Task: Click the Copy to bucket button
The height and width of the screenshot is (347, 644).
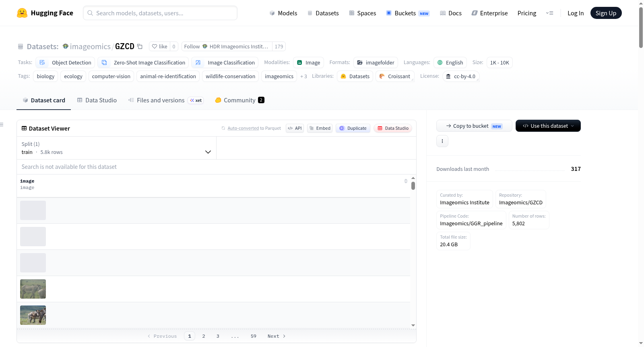Action: pos(474,126)
